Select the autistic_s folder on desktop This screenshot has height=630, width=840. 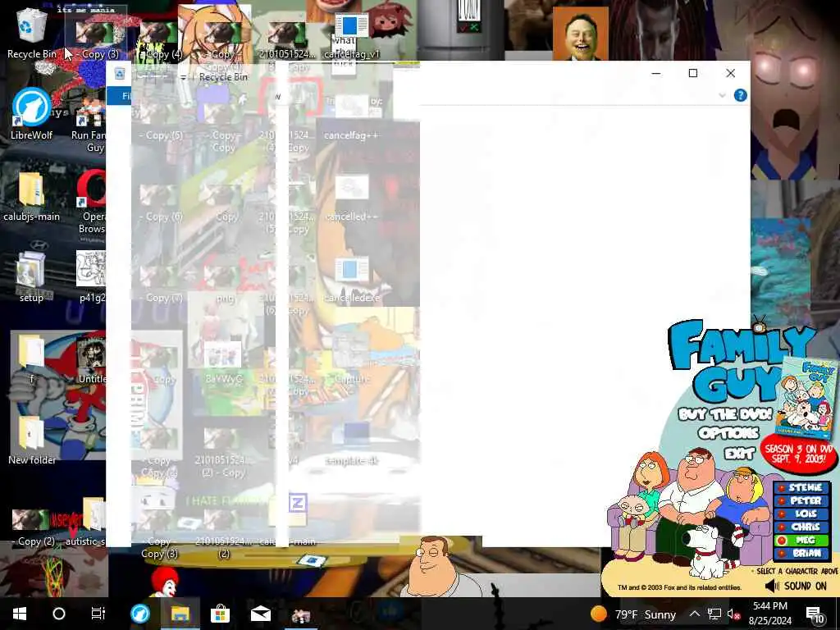(87, 523)
